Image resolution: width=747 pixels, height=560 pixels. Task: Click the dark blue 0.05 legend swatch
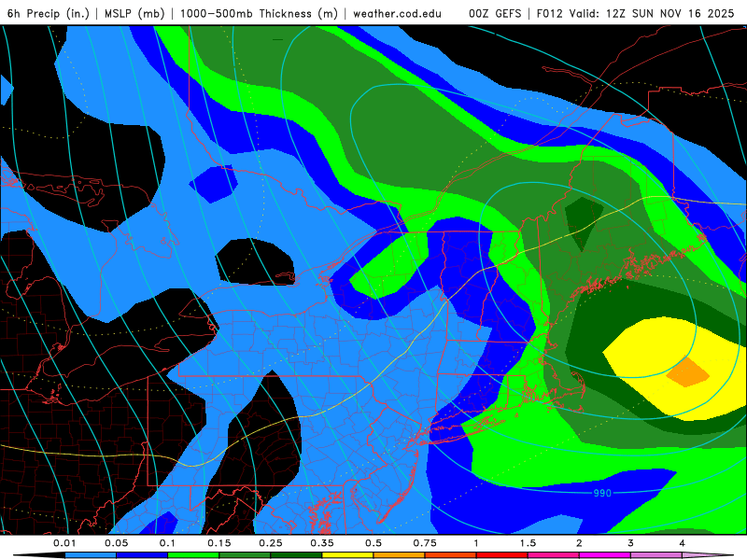142,555
